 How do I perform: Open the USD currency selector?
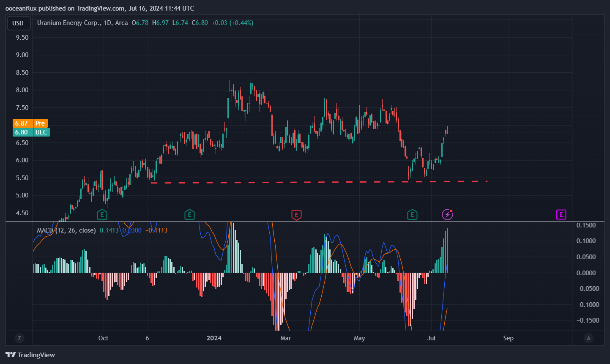(x=18, y=23)
